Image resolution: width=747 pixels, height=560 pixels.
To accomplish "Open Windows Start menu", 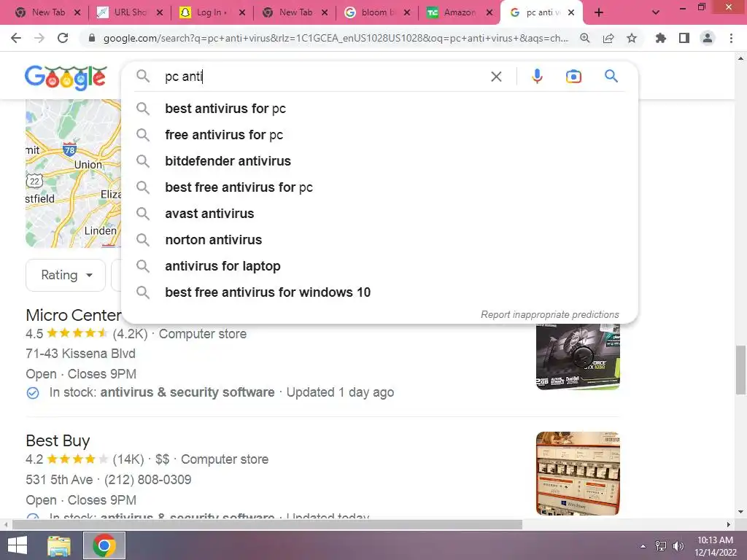I will 18,545.
